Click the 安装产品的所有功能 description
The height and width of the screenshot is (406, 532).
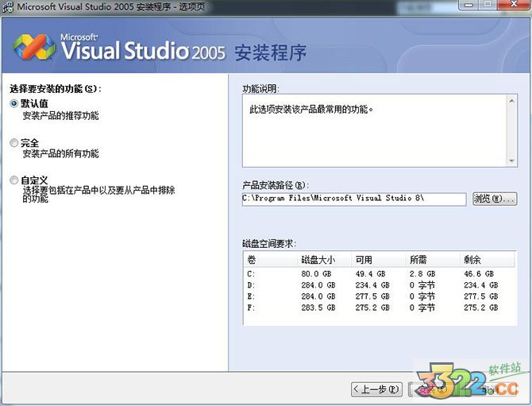[60, 154]
